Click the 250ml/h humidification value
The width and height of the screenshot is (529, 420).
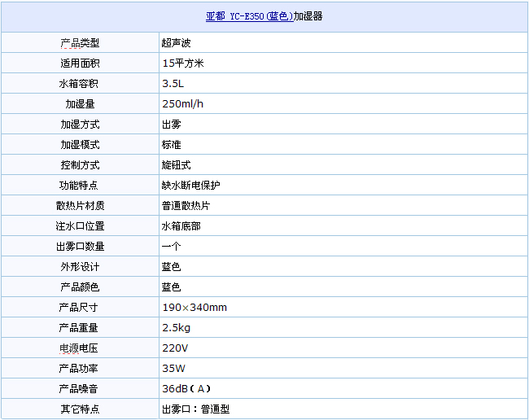(x=182, y=103)
